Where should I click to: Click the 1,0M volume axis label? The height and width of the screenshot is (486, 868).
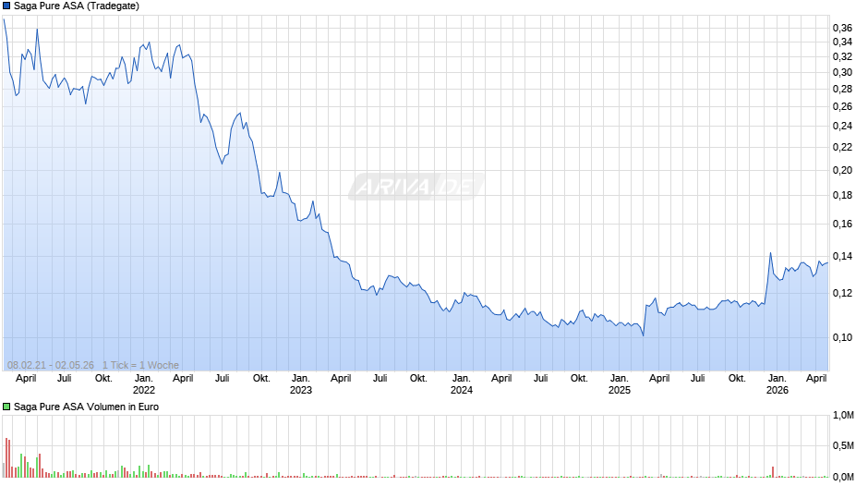843,416
